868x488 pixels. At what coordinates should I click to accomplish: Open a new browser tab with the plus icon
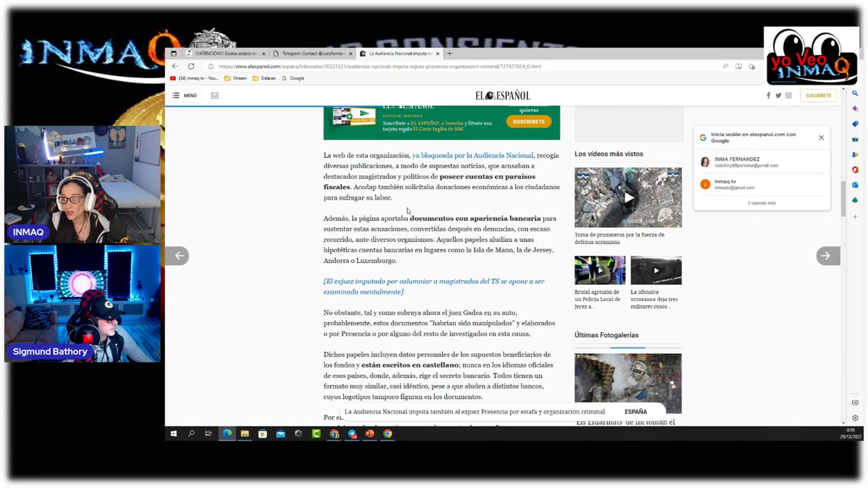point(449,54)
